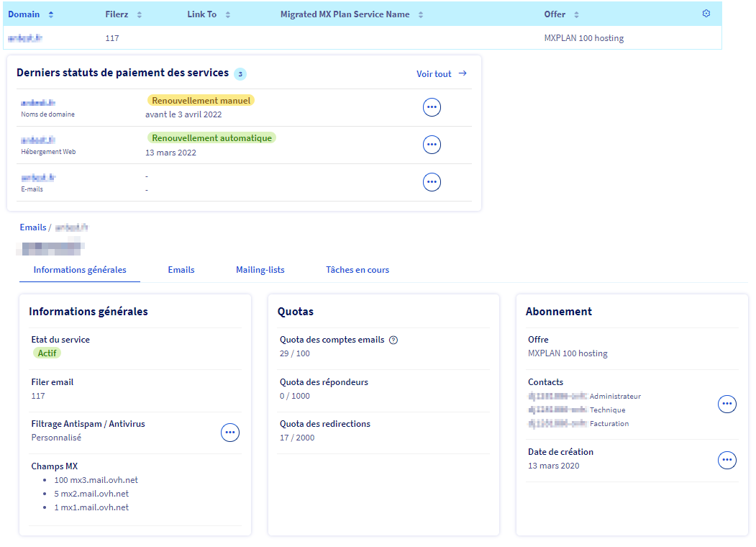Switch to the Emails tab
Screen dimensions: 756x547
pyautogui.click(x=181, y=270)
